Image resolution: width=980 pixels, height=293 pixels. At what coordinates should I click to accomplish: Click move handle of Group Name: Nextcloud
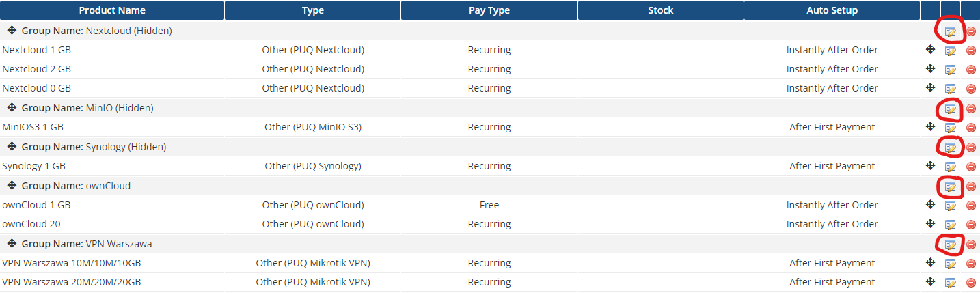tap(12, 31)
